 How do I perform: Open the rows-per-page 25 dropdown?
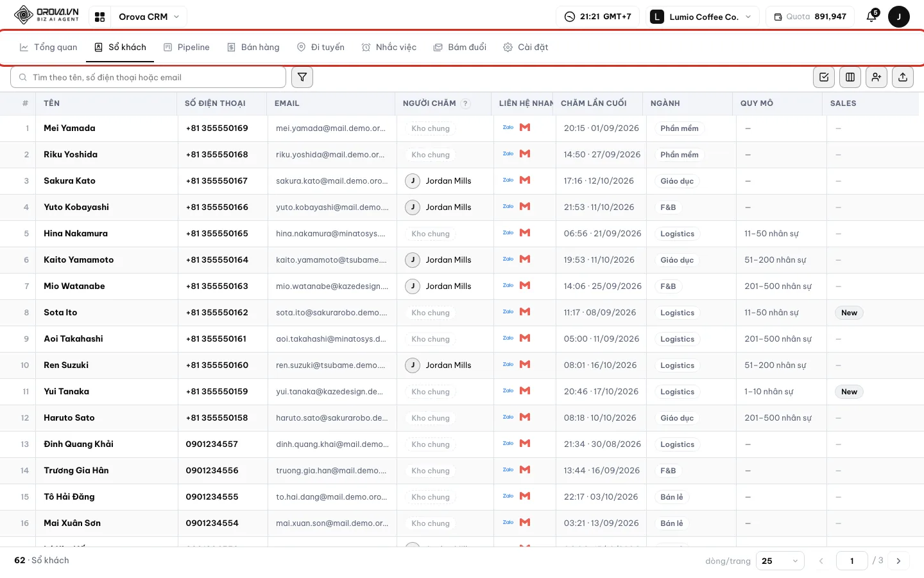[x=780, y=561]
